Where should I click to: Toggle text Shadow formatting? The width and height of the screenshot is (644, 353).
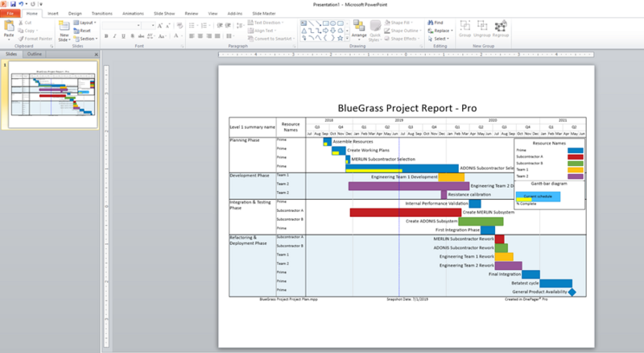point(132,36)
